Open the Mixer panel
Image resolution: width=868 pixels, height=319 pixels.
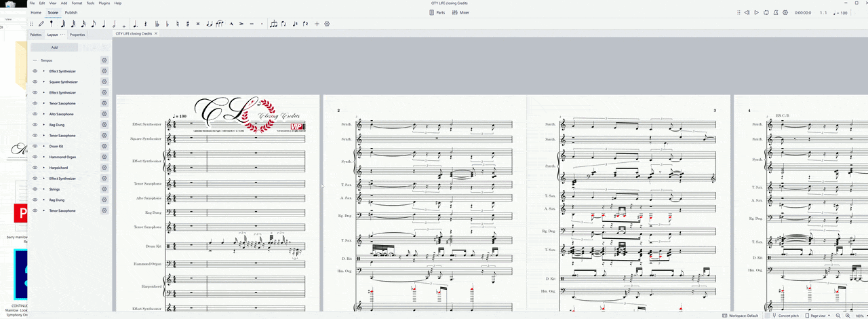(x=460, y=12)
